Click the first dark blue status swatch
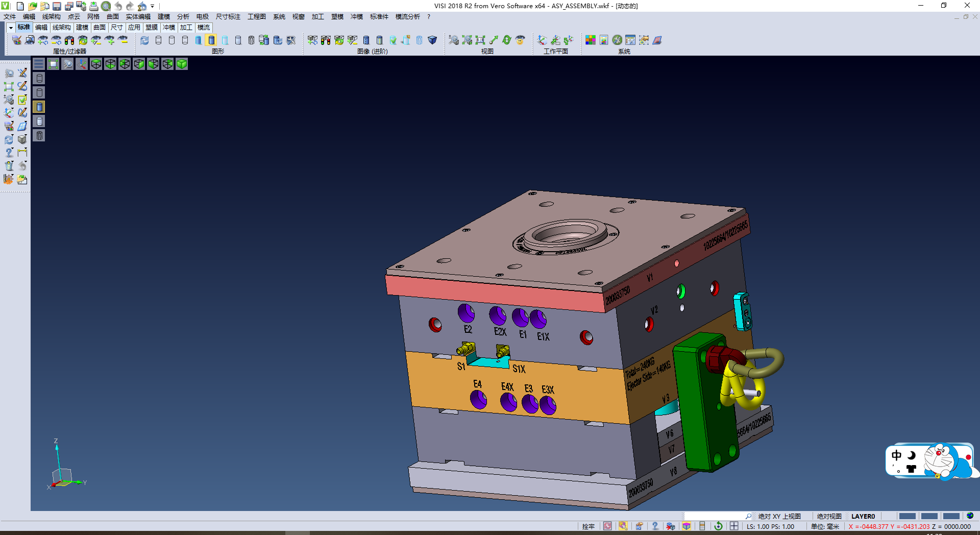The image size is (980, 535). (907, 516)
